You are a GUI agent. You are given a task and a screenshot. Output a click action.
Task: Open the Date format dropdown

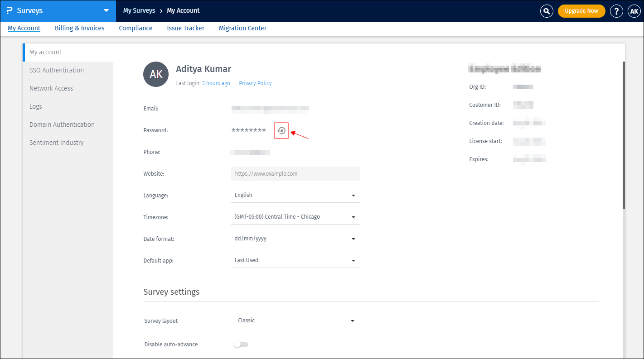point(295,238)
